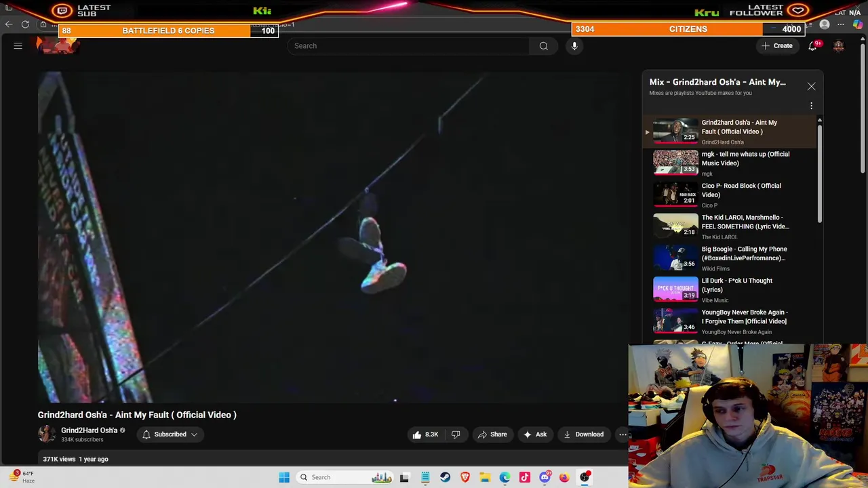Open YouTube home logo
This screenshot has width=868, height=488.
point(58,45)
